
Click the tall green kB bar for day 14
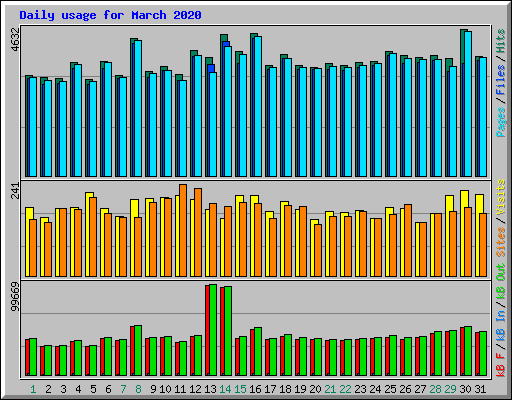[x=228, y=331]
